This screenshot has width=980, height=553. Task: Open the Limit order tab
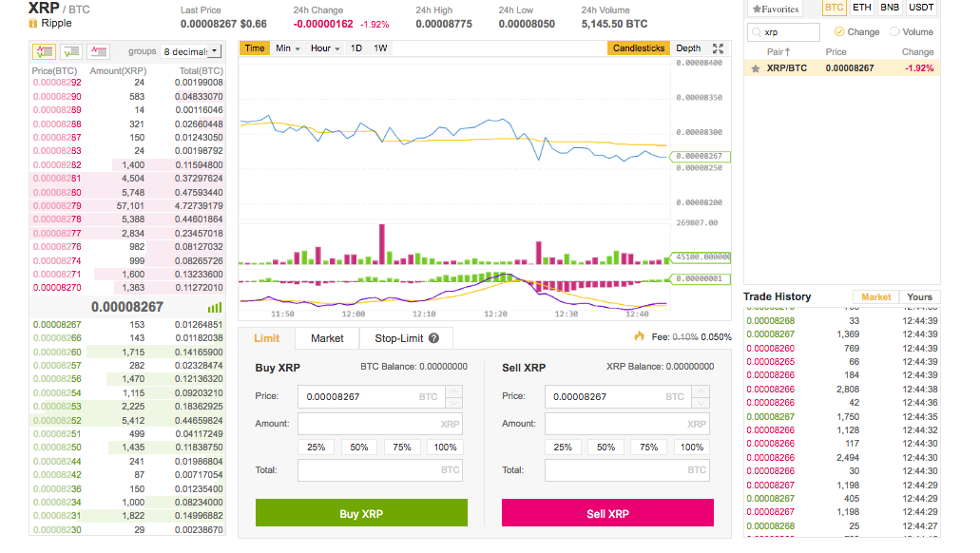(266, 338)
